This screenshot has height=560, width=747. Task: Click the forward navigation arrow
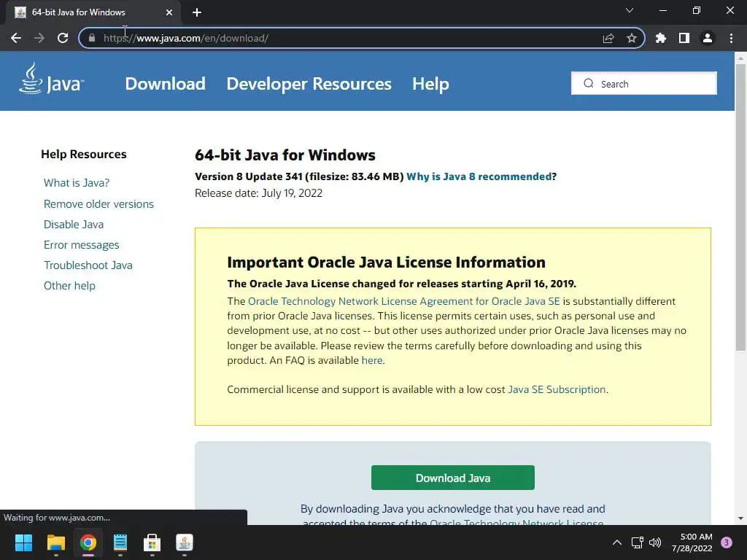39,38
